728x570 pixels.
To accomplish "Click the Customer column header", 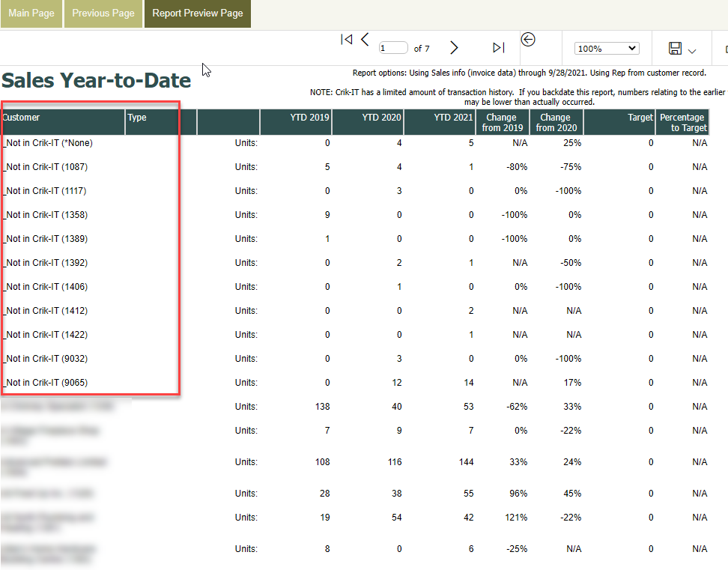I will 22,118.
